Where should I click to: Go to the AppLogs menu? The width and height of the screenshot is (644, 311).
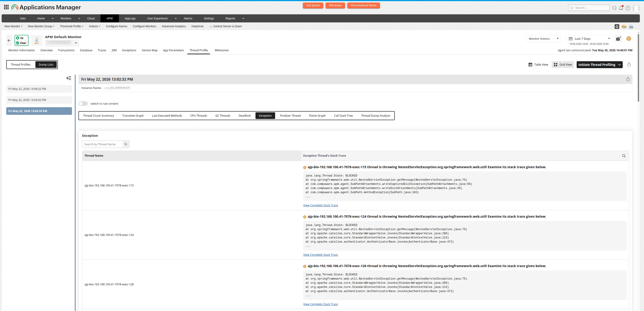click(x=130, y=18)
